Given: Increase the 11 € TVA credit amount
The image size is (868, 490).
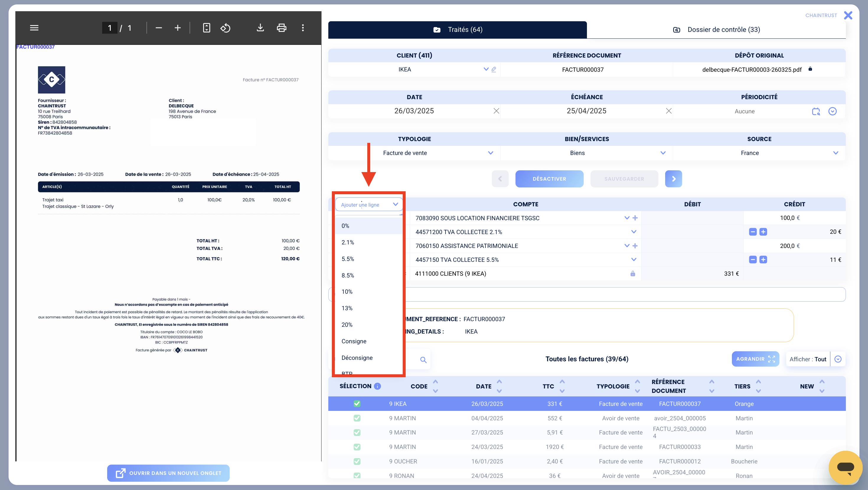Looking at the screenshot, I should click(763, 259).
